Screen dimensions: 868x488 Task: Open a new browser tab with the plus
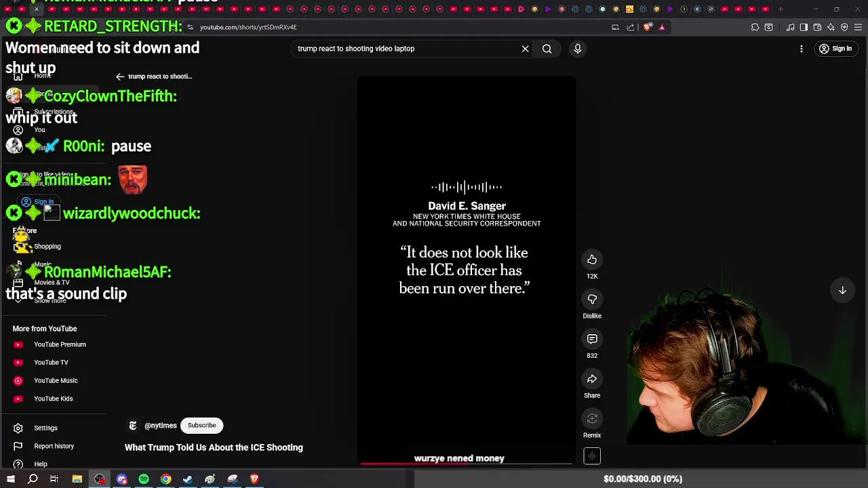click(x=781, y=9)
